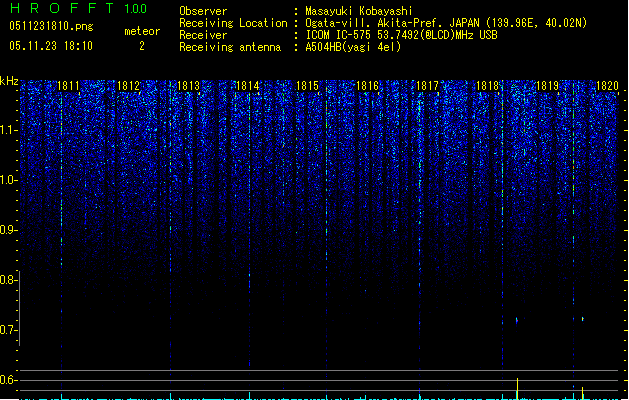Click the 1819 time marker
The image size is (629, 400).
pyautogui.click(x=547, y=86)
